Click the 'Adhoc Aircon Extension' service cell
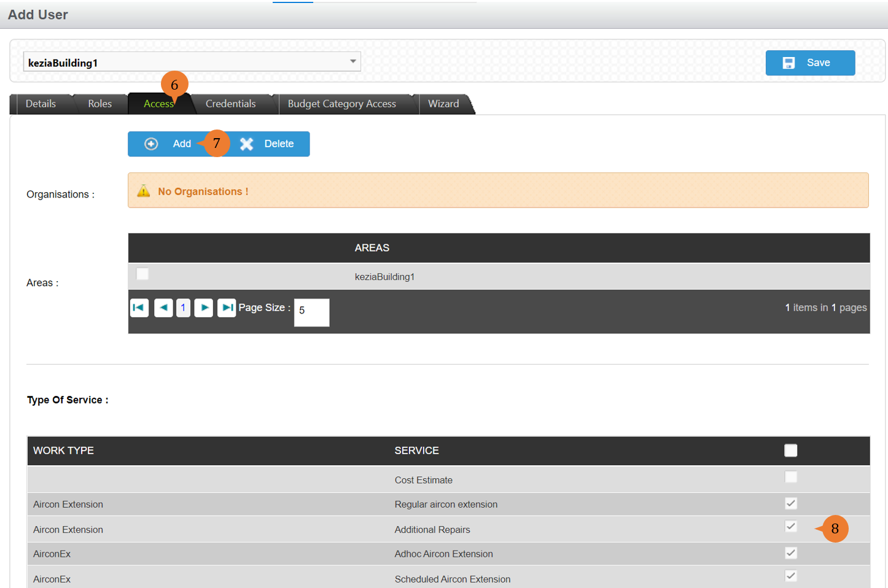Image resolution: width=888 pixels, height=588 pixels. pos(443,554)
